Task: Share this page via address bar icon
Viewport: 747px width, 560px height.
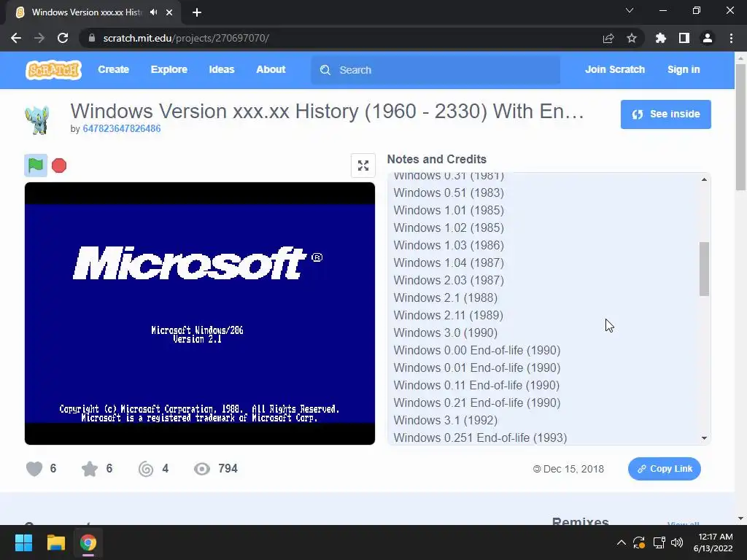Action: click(608, 38)
